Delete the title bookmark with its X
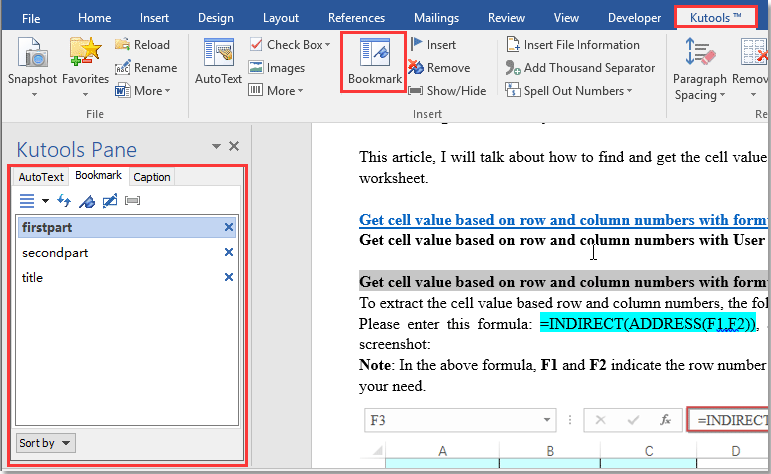The image size is (771, 474). (229, 277)
